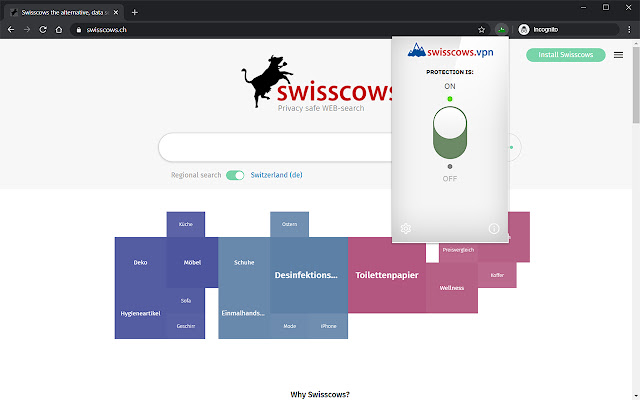Toggle the VPN protection switch
This screenshot has height=400, width=640.
450,133
